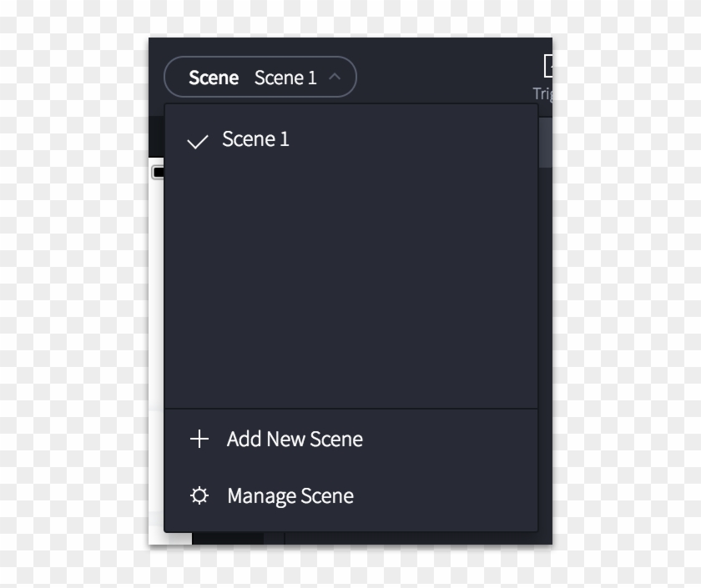
Task: Choose Manage Scene from the menu
Action: pyautogui.click(x=290, y=495)
